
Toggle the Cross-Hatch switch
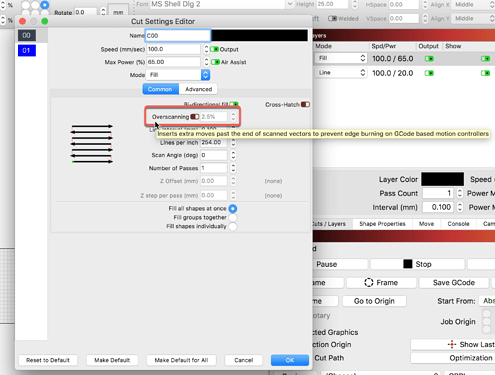pos(305,105)
